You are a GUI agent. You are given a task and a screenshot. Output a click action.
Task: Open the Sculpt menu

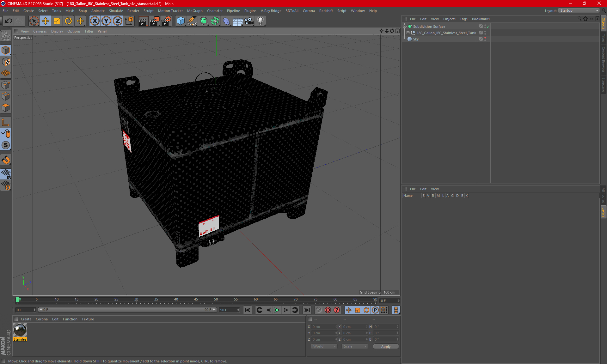point(148,11)
